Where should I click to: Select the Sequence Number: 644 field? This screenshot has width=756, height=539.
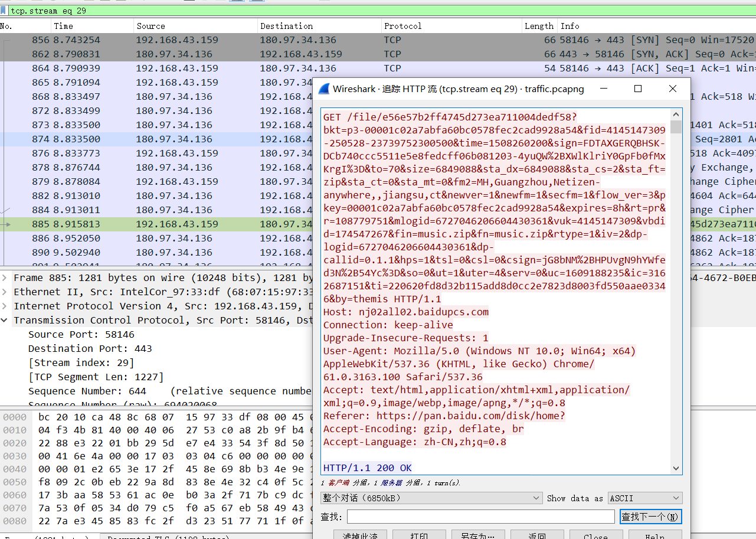pos(170,391)
